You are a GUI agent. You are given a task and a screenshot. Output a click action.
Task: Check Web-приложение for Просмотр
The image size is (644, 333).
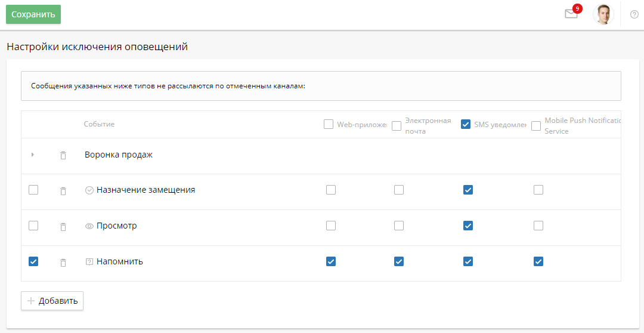click(330, 226)
